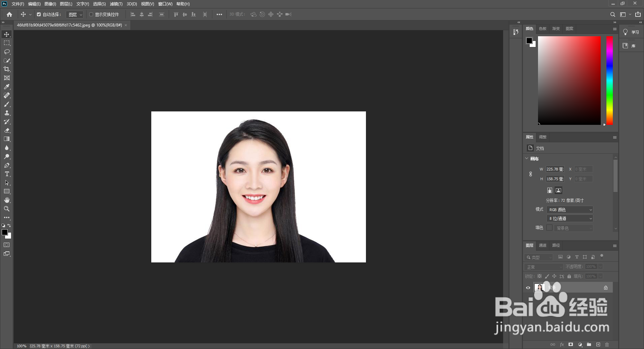The height and width of the screenshot is (349, 644).
Task: Select the Zoom tool
Action: tap(7, 208)
